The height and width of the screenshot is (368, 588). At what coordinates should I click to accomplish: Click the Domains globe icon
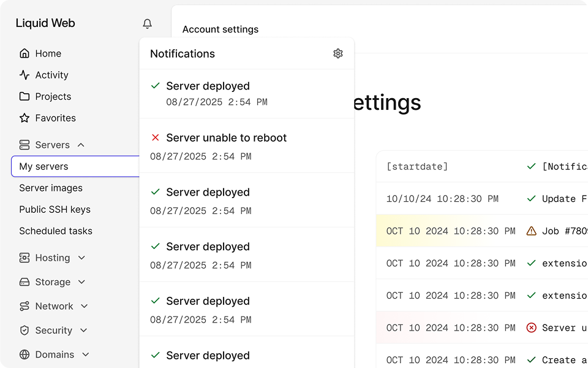click(24, 355)
